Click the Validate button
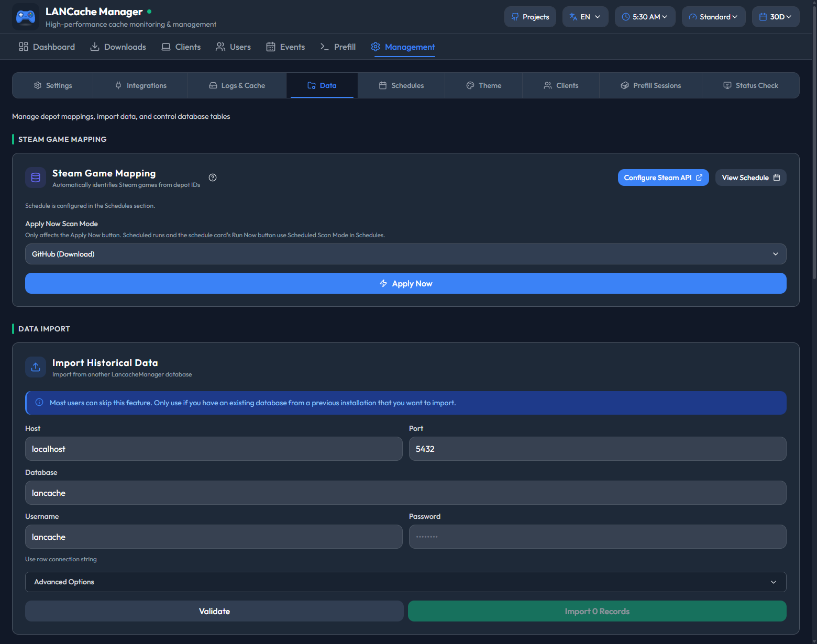This screenshot has height=644, width=817. click(214, 611)
